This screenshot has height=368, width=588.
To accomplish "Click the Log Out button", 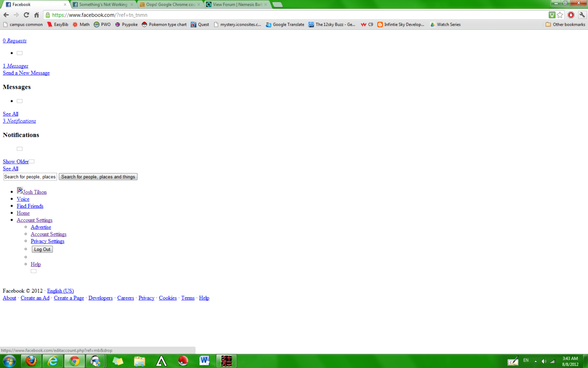I will tap(42, 250).
